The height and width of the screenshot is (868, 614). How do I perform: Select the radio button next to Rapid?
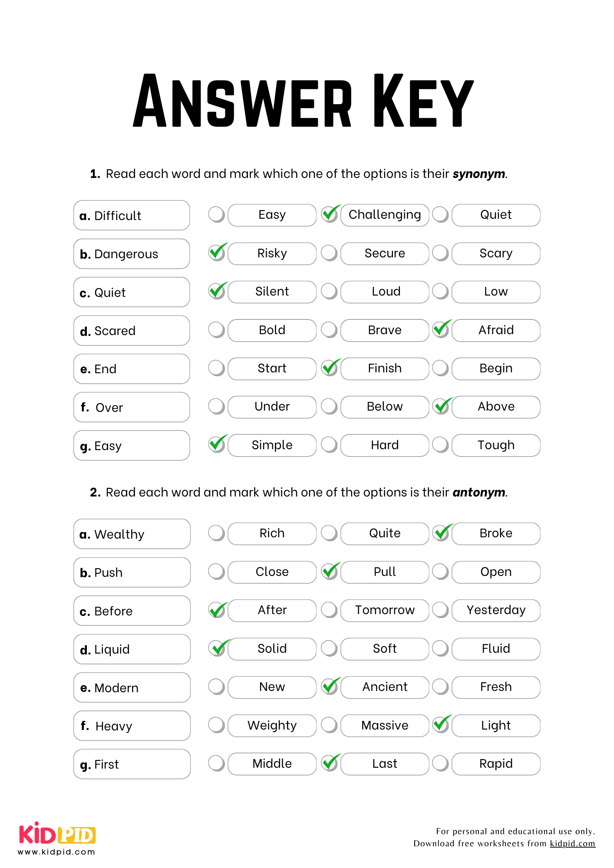point(440,763)
